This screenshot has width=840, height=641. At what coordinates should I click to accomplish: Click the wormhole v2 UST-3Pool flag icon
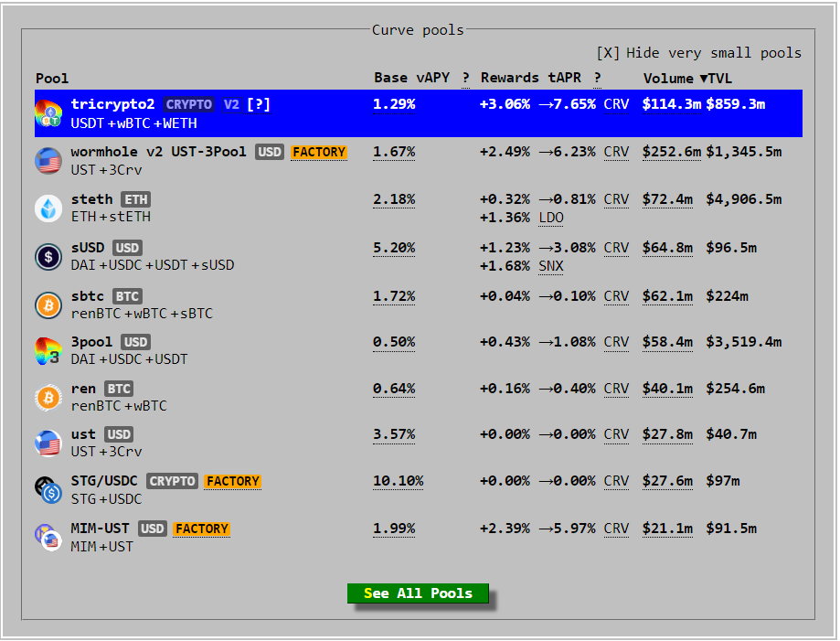pos(48,161)
